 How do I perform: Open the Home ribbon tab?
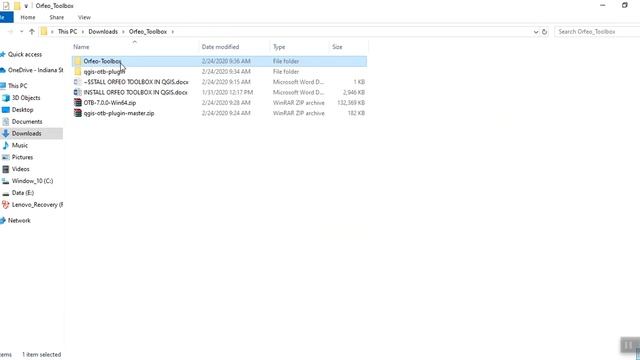pos(28,18)
